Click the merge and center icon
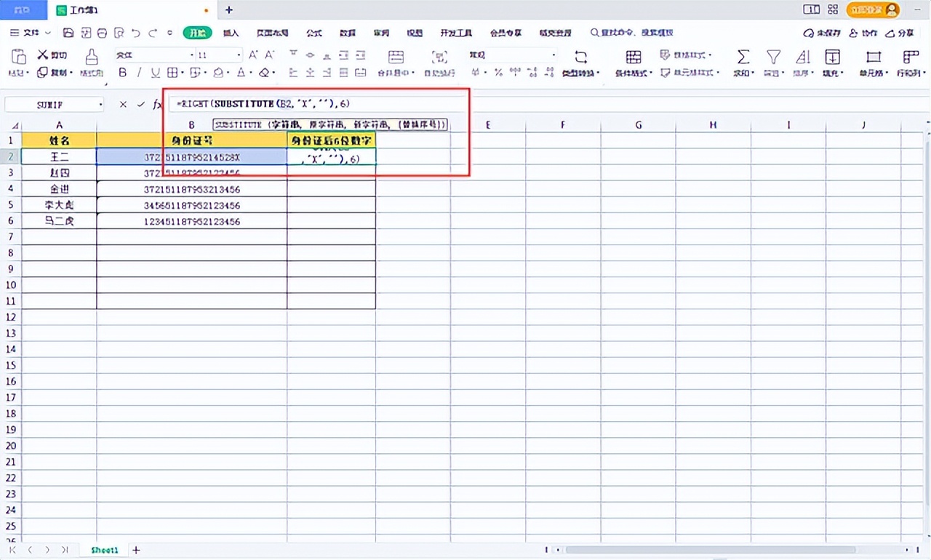 point(396,57)
